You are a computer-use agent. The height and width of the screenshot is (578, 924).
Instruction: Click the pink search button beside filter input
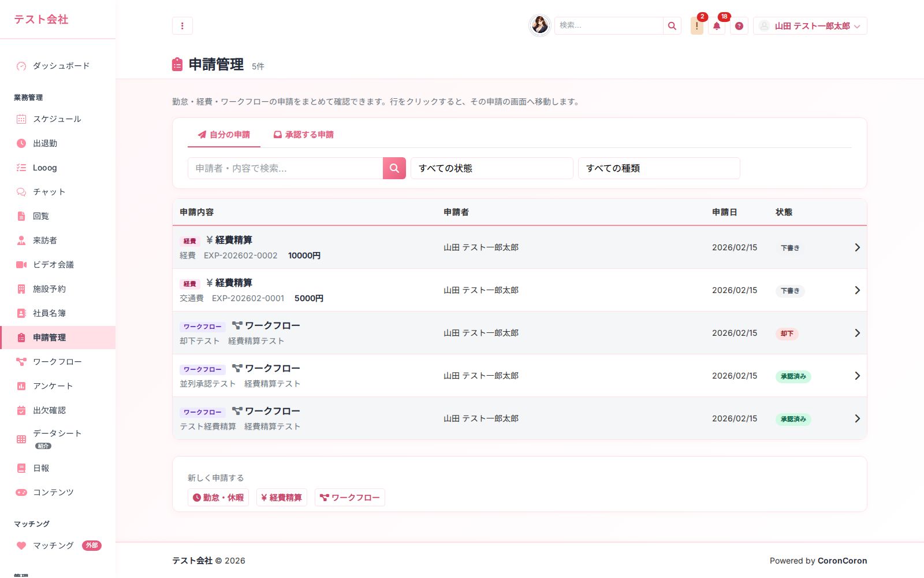[x=394, y=168]
